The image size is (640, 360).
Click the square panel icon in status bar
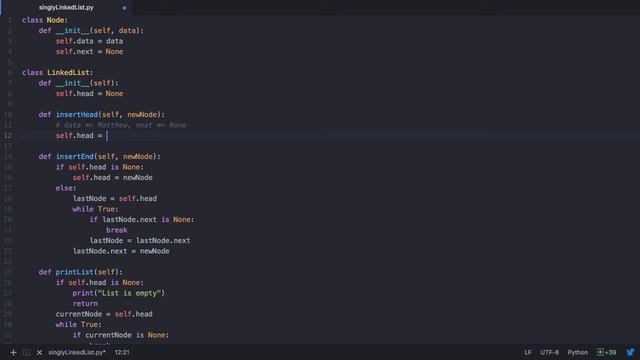pos(27,352)
